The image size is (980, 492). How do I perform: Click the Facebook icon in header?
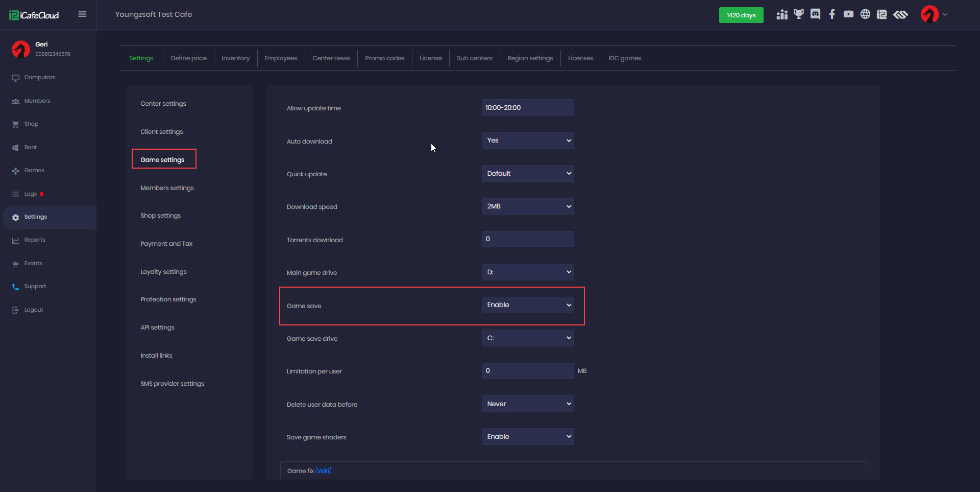(832, 14)
